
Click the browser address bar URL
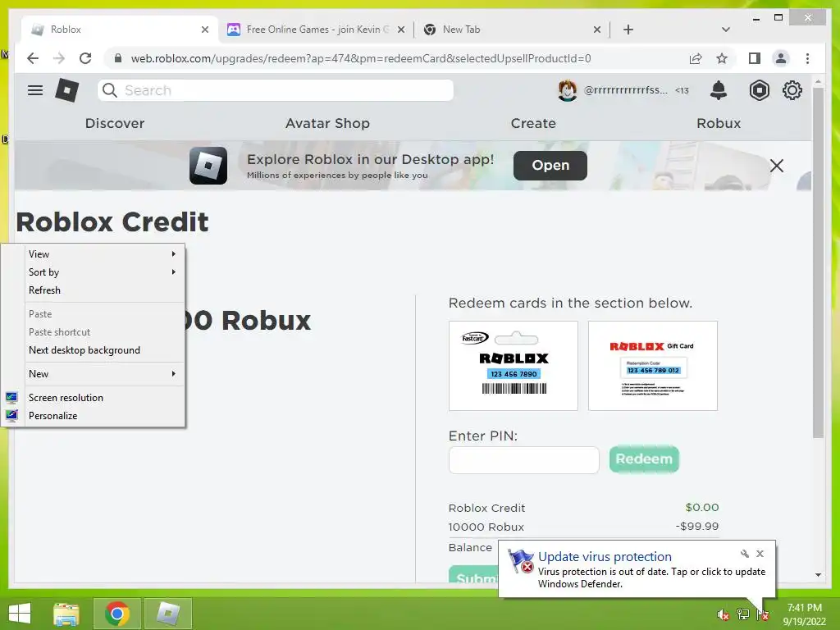(361, 58)
